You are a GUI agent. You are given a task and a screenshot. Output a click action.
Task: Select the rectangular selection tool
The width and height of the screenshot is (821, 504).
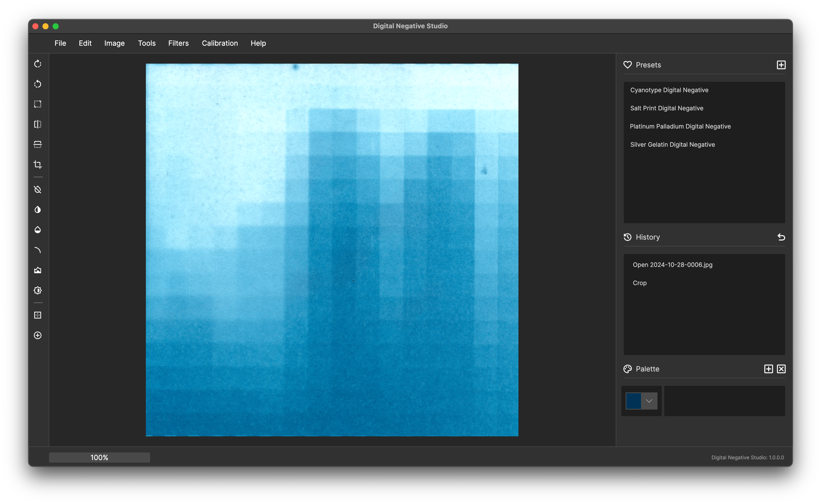[38, 104]
